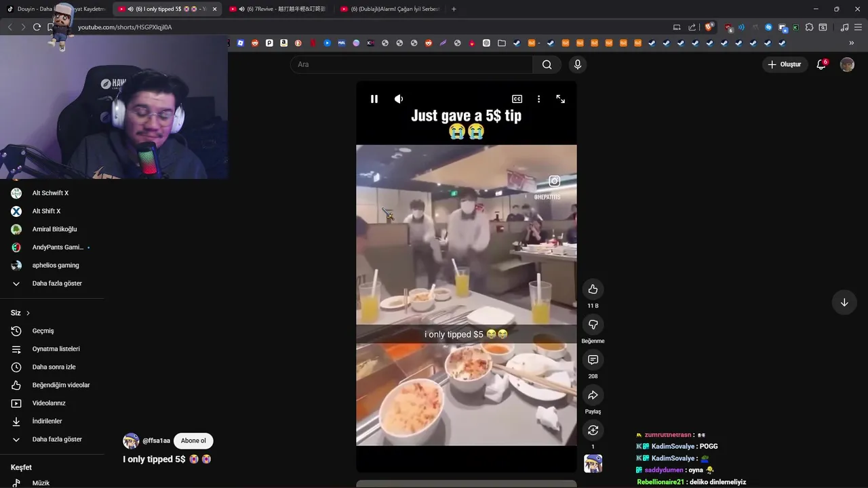This screenshot has height=488, width=868.
Task: Go back in browser history
Action: click(x=9, y=27)
